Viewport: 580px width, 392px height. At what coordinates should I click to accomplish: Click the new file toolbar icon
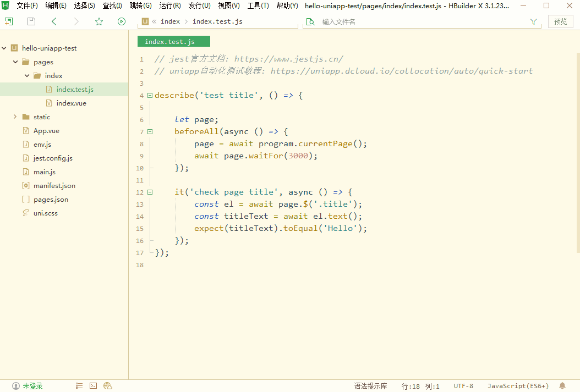[x=9, y=21]
